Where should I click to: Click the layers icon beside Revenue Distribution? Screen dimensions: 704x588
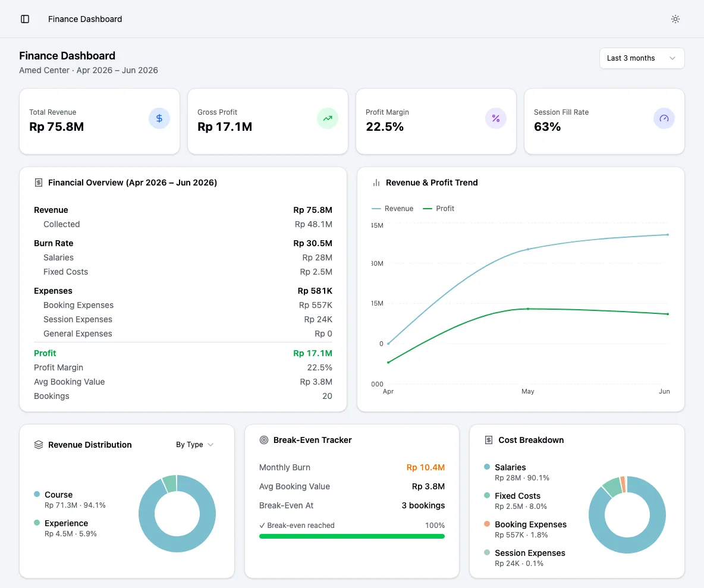(x=39, y=445)
